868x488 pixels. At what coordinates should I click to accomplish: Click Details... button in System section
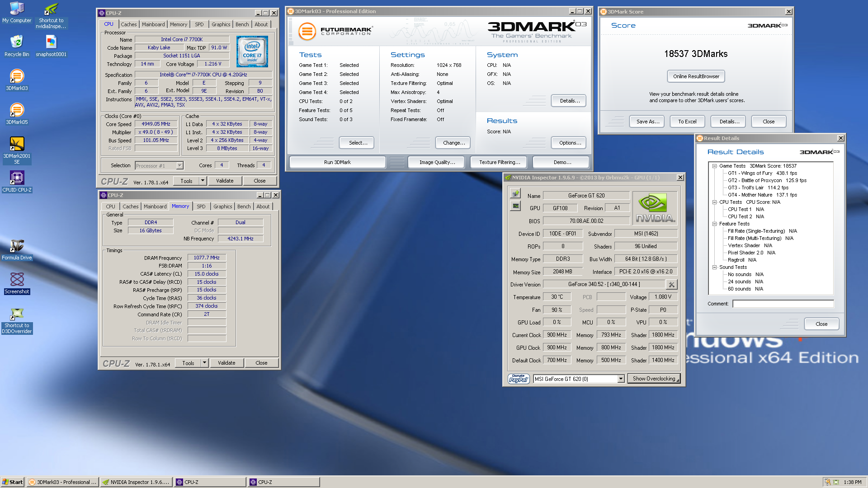pyautogui.click(x=569, y=101)
